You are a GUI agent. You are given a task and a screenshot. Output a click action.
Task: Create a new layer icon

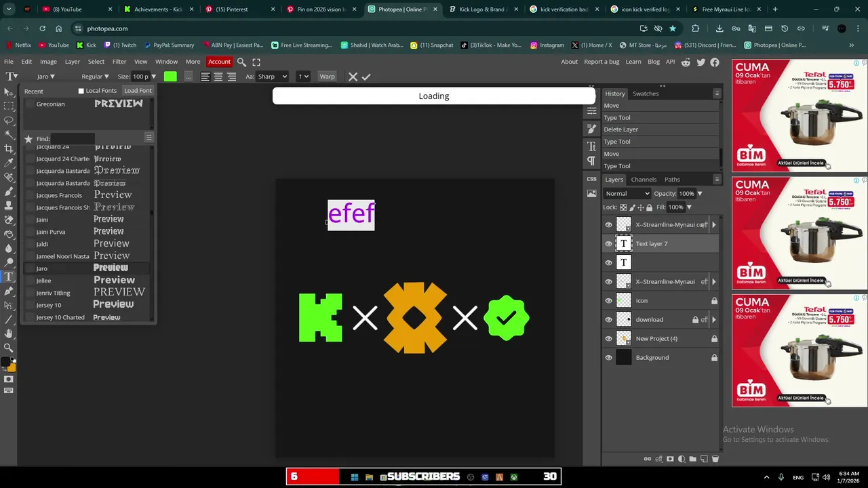coord(704,459)
